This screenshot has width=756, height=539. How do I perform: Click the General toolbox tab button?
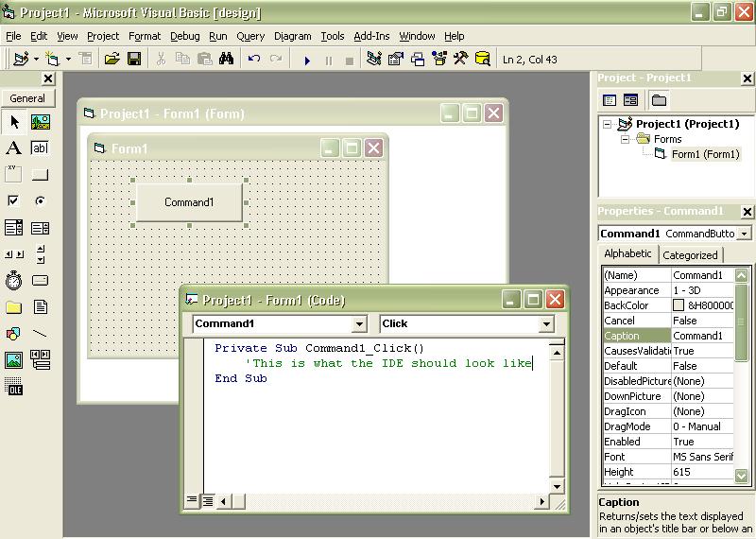(x=28, y=98)
